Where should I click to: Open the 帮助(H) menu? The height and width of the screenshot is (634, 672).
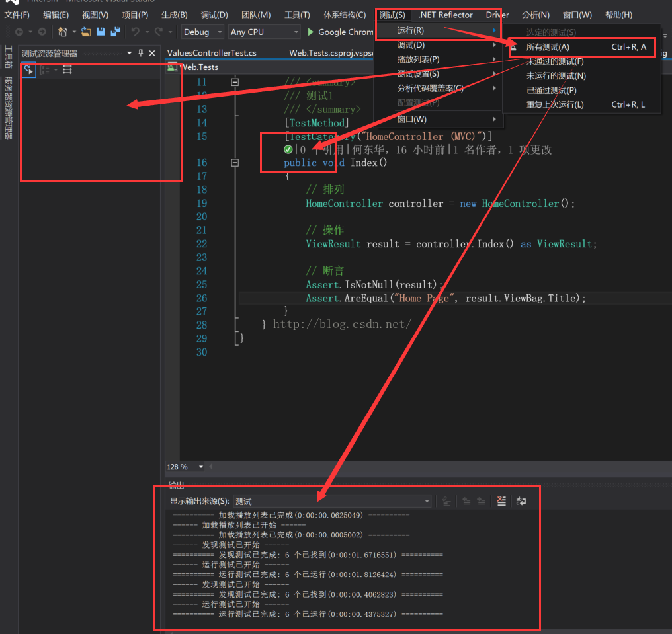(x=618, y=15)
